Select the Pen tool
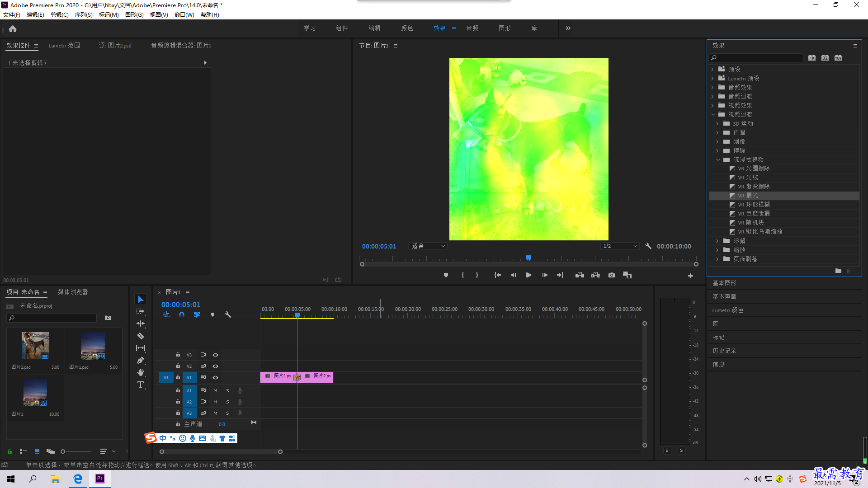This screenshot has width=868, height=488. tap(141, 360)
